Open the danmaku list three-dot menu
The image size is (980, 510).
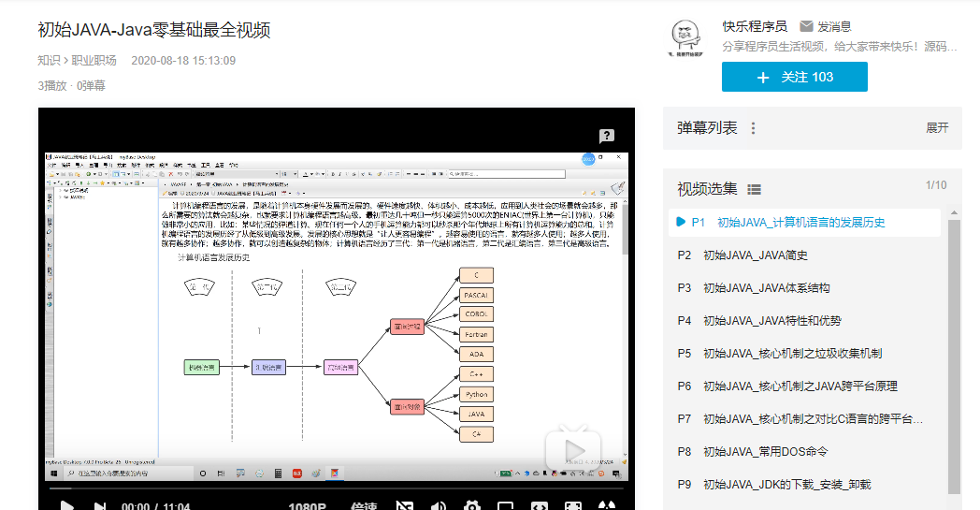(x=753, y=127)
